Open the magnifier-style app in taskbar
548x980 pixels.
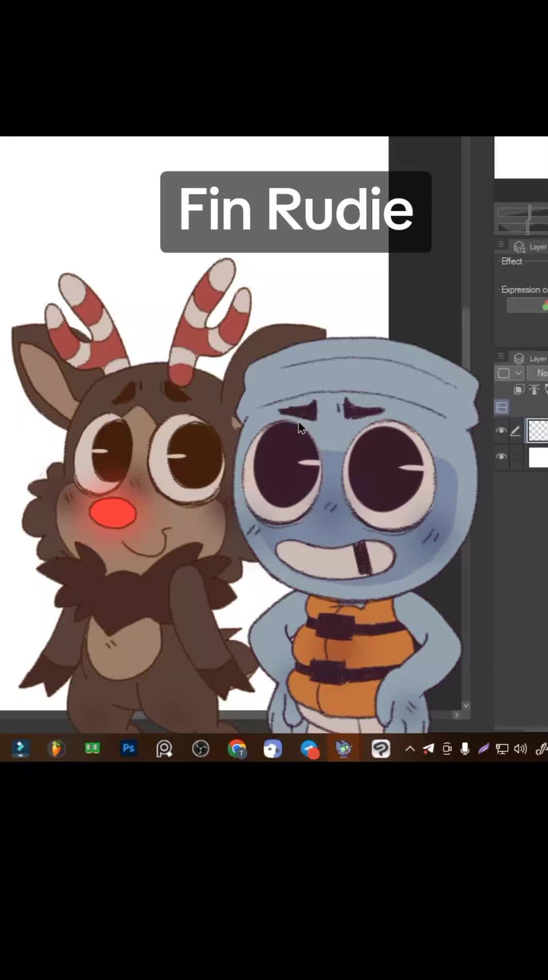[x=164, y=749]
